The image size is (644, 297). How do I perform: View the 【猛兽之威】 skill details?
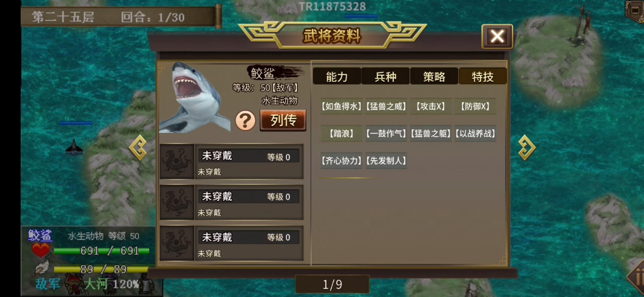click(386, 106)
